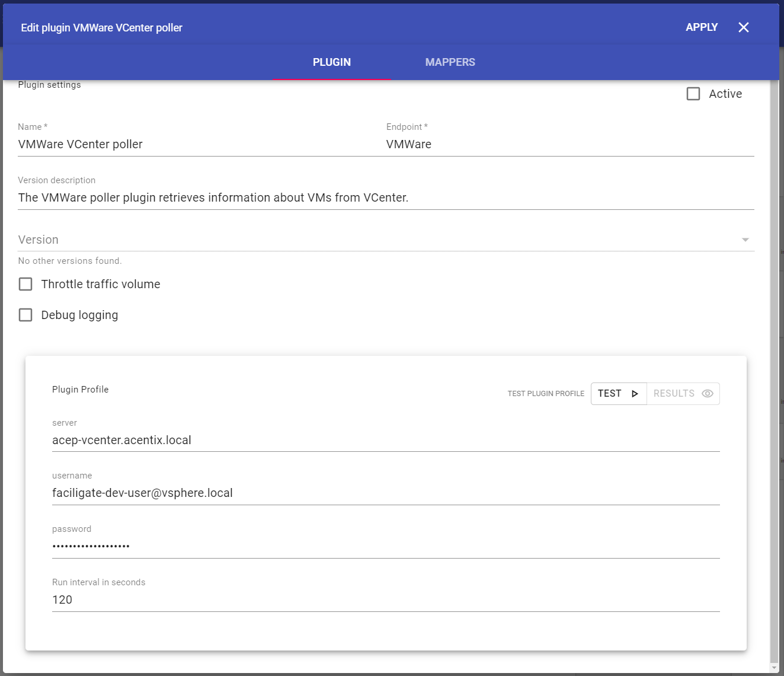Click the username input field
Image resolution: width=784 pixels, height=676 pixels.
(x=385, y=493)
